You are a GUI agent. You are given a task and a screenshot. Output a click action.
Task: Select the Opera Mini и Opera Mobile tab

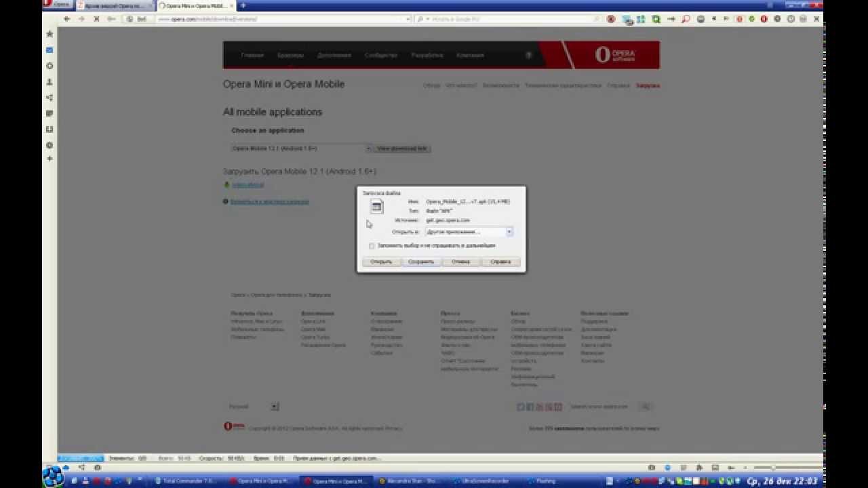point(195,5)
